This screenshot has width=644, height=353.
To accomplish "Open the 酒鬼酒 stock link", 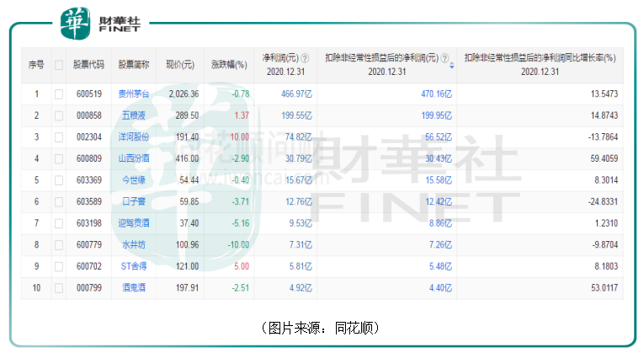I will pos(134,287).
